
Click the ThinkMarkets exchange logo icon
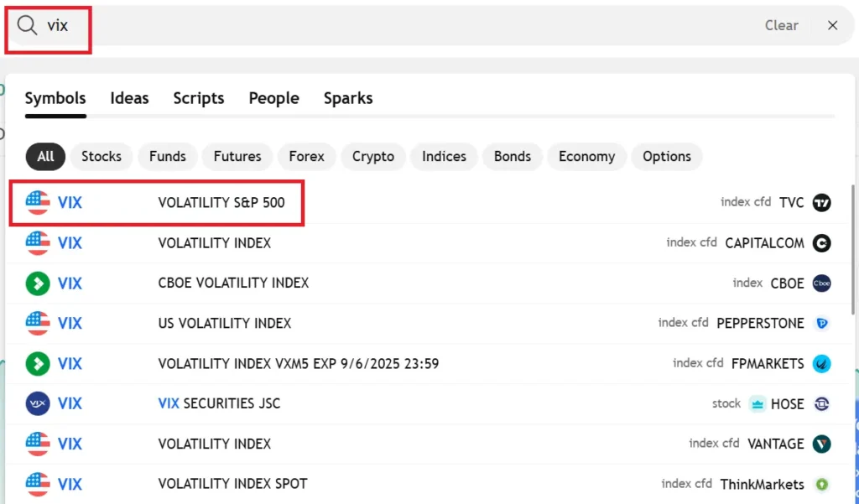point(821,484)
